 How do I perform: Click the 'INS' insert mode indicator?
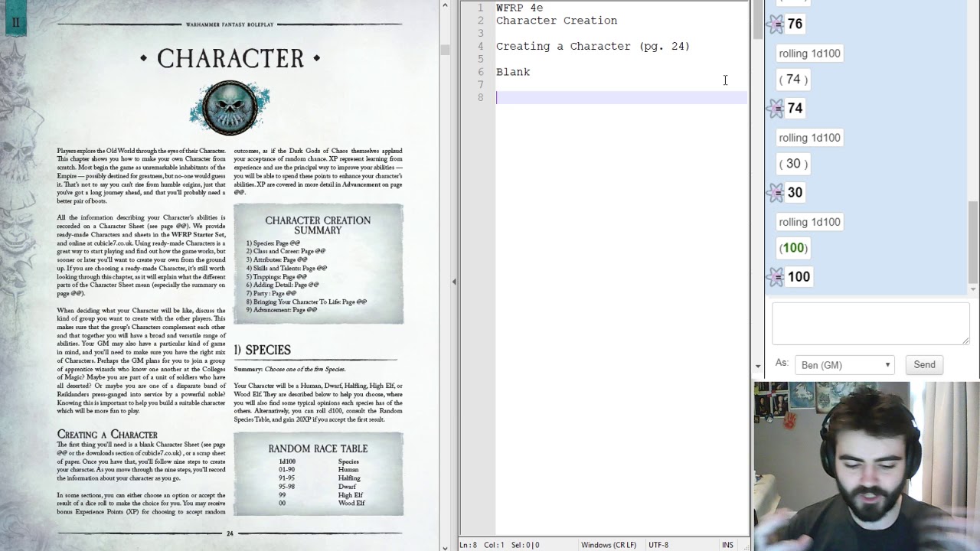[x=727, y=545]
